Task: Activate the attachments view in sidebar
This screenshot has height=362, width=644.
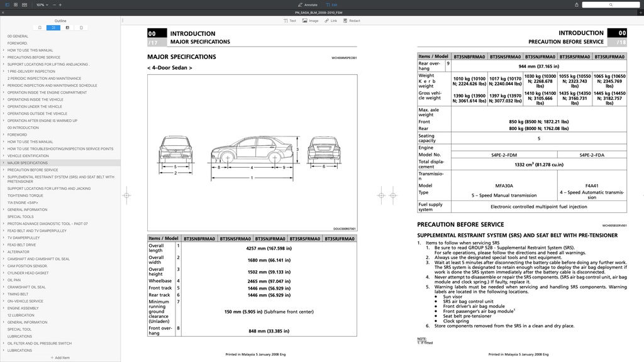Action: point(81,27)
